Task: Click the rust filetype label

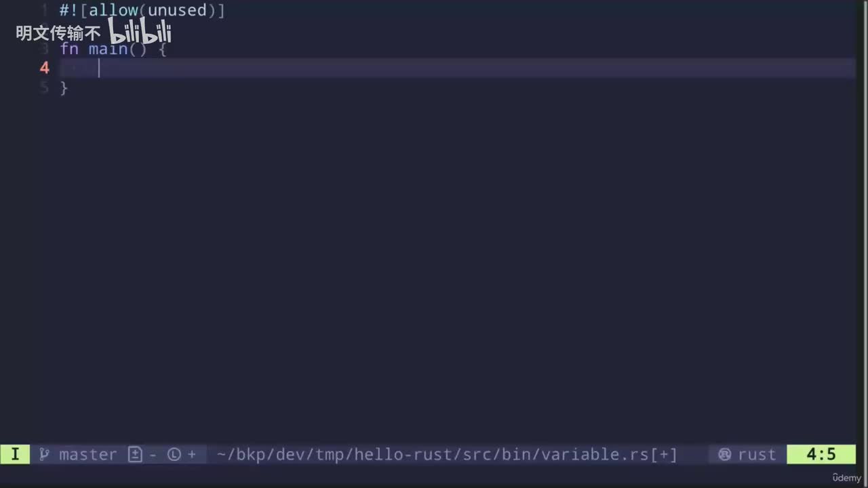Action: coord(757,454)
